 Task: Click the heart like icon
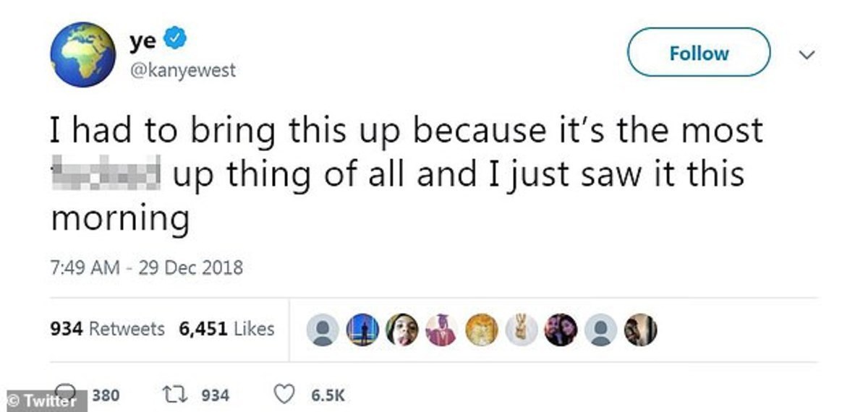[x=286, y=395]
